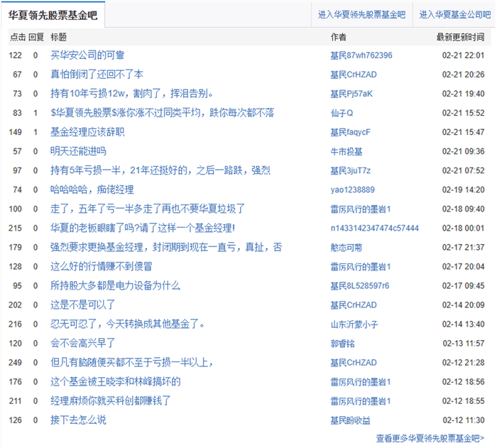
Task: View author 雷厉风行的墨岩1 on the 02-12 18:56 row
Action: [x=361, y=382]
